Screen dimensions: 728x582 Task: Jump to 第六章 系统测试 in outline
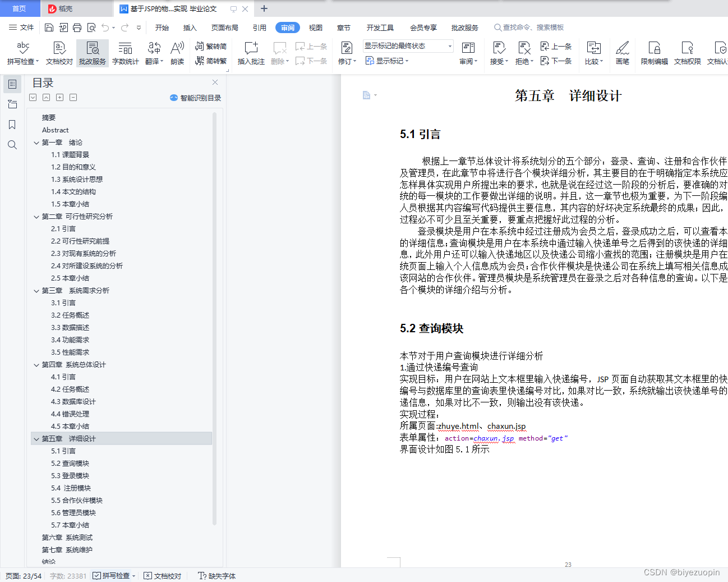[x=67, y=538]
